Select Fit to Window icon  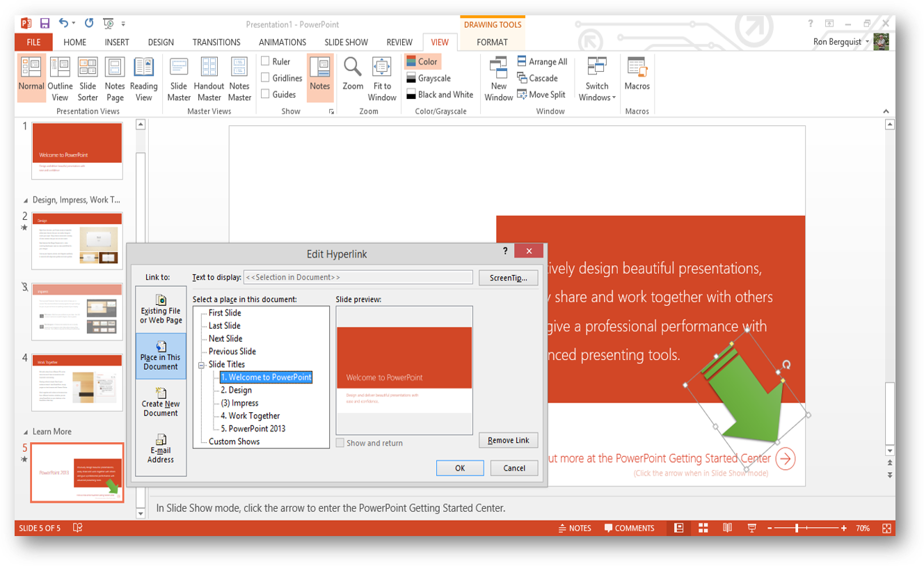tap(382, 68)
